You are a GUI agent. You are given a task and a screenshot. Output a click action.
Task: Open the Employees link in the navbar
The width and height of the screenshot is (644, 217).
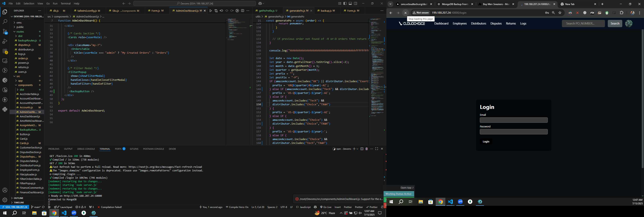(x=459, y=24)
